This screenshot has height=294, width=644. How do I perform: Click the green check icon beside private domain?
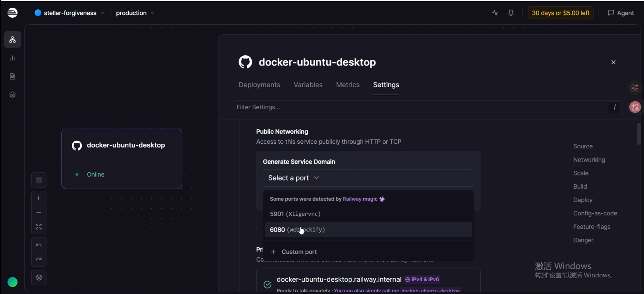click(x=268, y=285)
